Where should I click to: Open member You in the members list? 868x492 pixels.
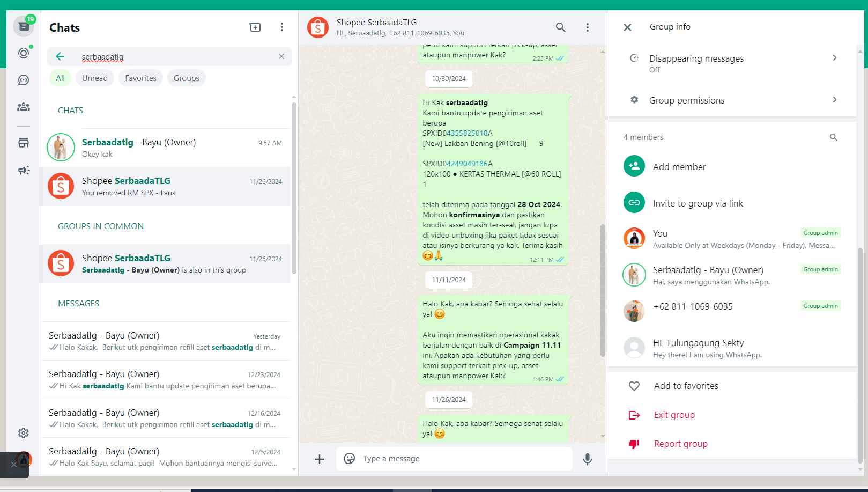(x=732, y=239)
